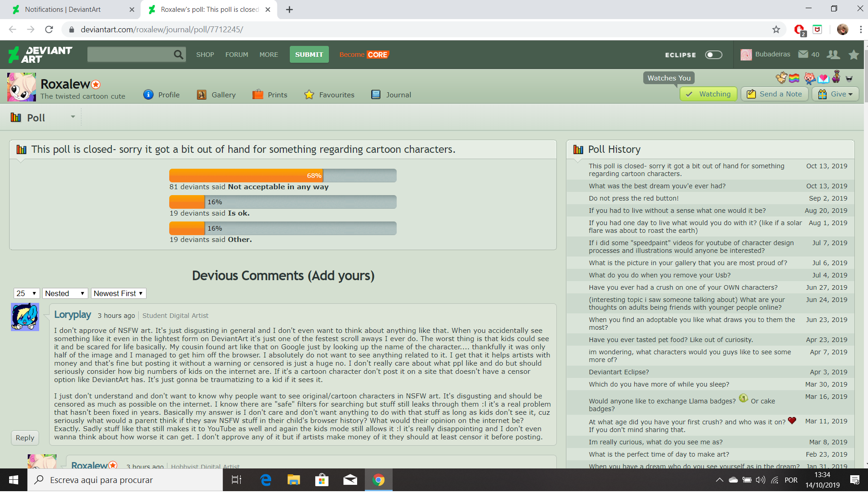Click Loryplay's avatar thumbnail
The image size is (868, 493).
25,317
